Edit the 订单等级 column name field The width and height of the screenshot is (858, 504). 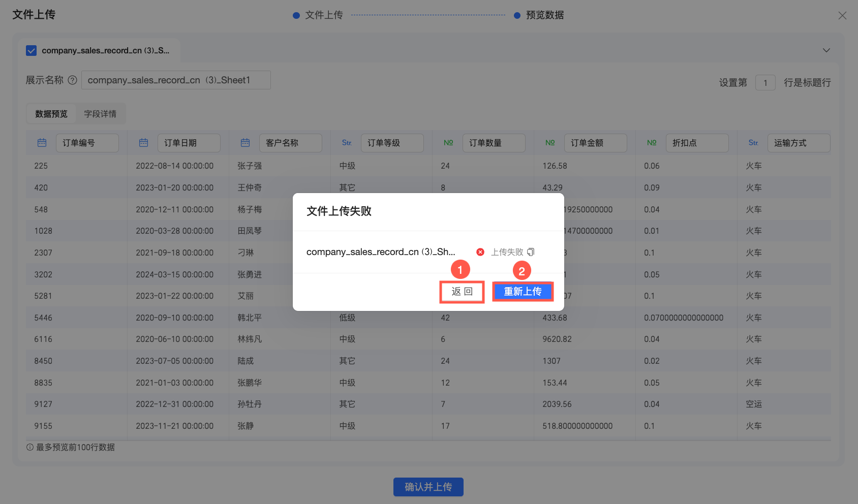[392, 143]
